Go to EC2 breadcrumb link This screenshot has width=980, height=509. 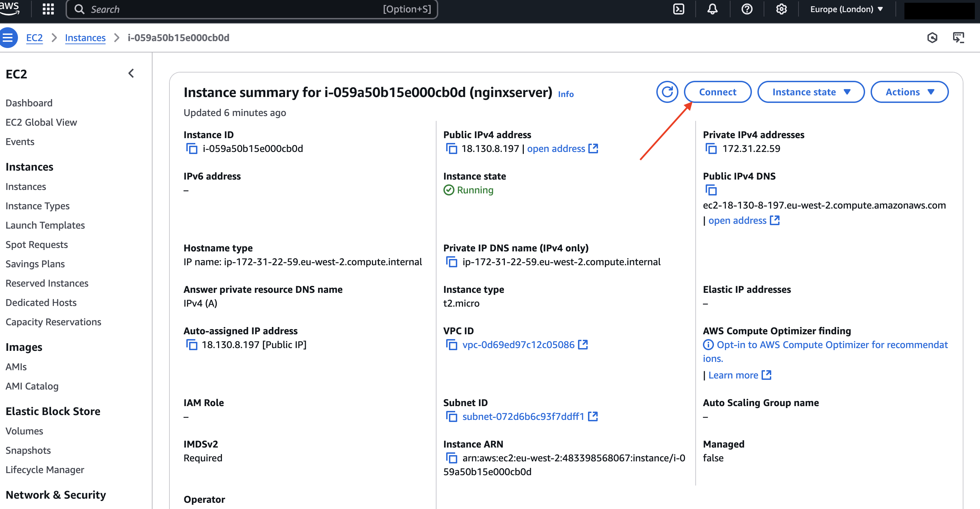pos(34,38)
